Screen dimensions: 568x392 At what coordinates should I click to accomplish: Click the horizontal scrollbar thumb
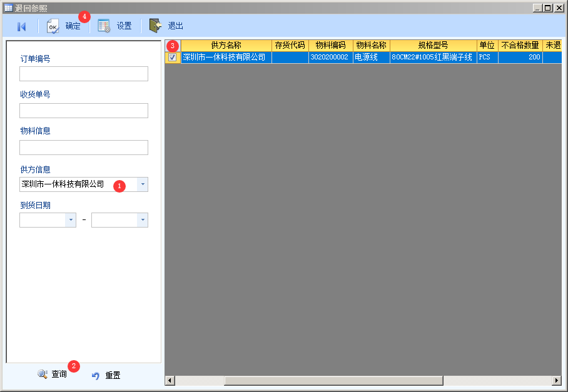[333, 380]
